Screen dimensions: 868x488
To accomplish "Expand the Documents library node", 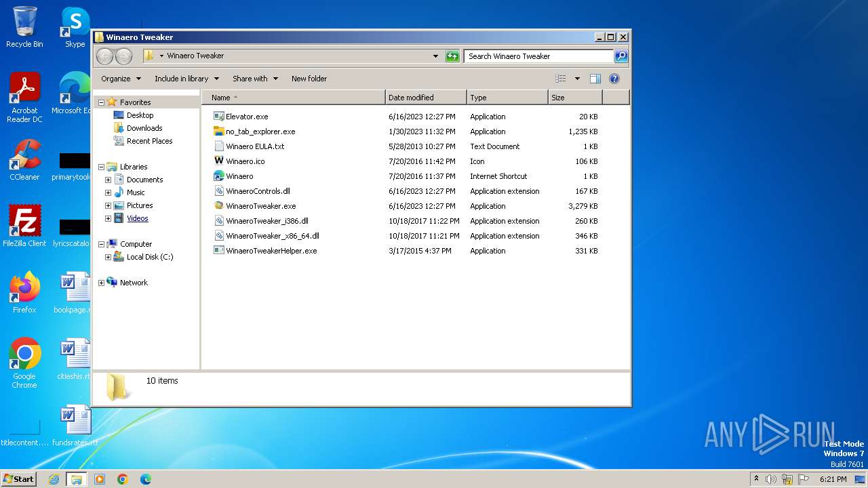I will click(x=108, y=180).
